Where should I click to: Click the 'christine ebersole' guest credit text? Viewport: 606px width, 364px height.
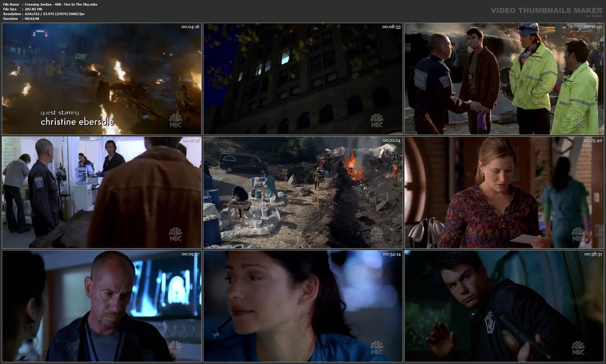click(77, 122)
